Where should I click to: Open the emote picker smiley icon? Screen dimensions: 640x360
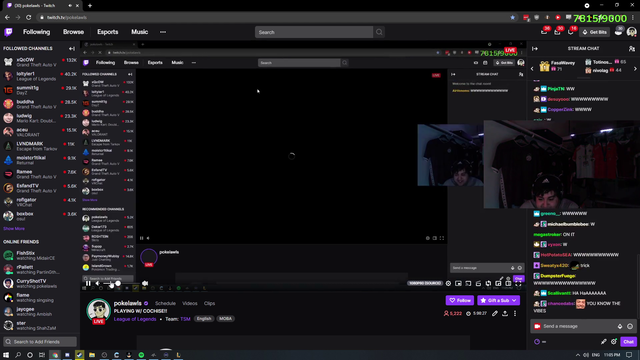pos(630,326)
